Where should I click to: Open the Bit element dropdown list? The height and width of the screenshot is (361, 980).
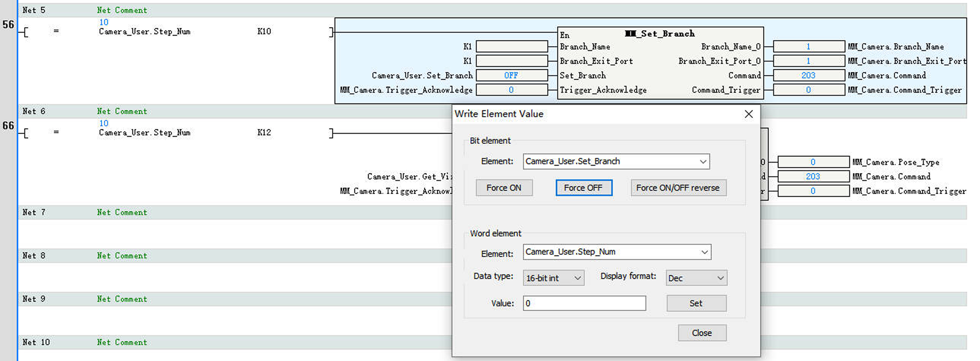pos(702,161)
